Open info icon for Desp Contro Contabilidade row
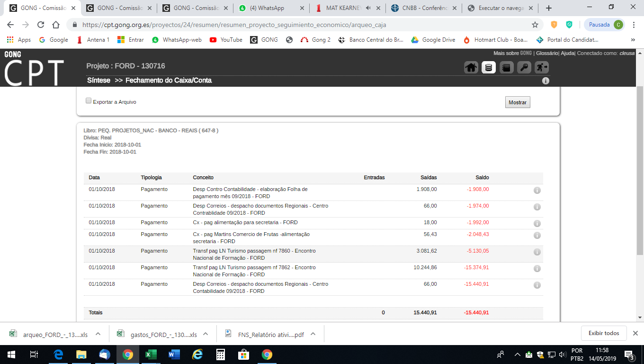This screenshot has height=364, width=644. [537, 191]
